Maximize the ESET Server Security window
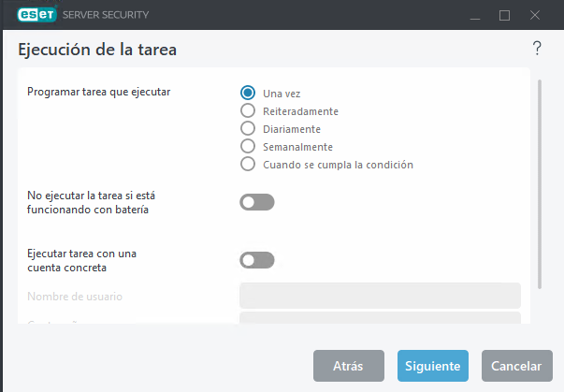Image resolution: width=564 pixels, height=392 pixels. pyautogui.click(x=504, y=15)
